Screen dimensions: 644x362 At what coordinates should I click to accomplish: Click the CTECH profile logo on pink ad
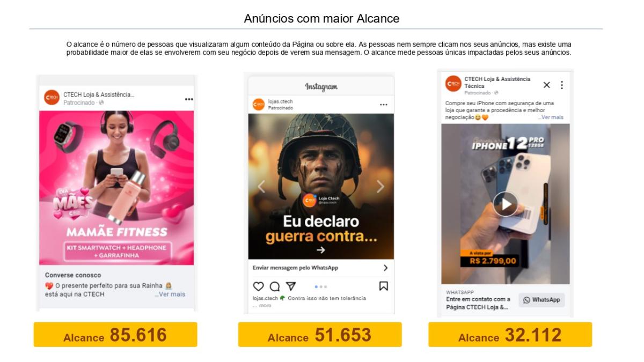[52, 98]
